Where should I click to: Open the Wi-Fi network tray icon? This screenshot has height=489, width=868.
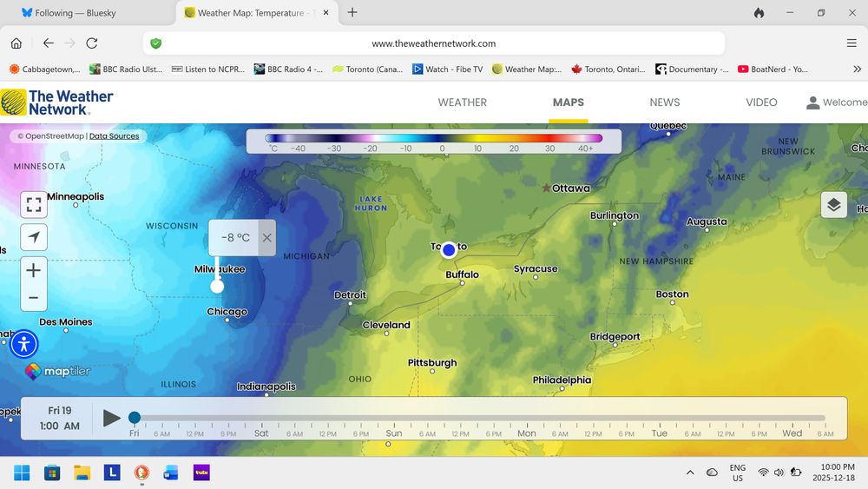(x=763, y=472)
